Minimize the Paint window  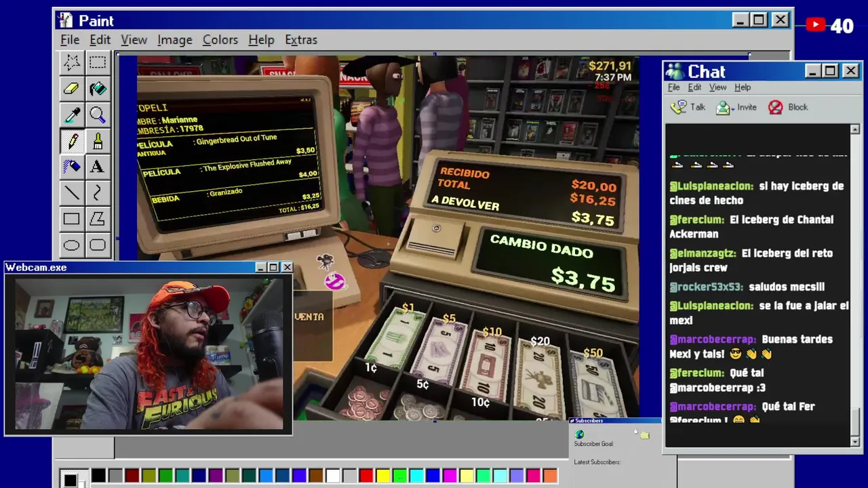coord(741,20)
